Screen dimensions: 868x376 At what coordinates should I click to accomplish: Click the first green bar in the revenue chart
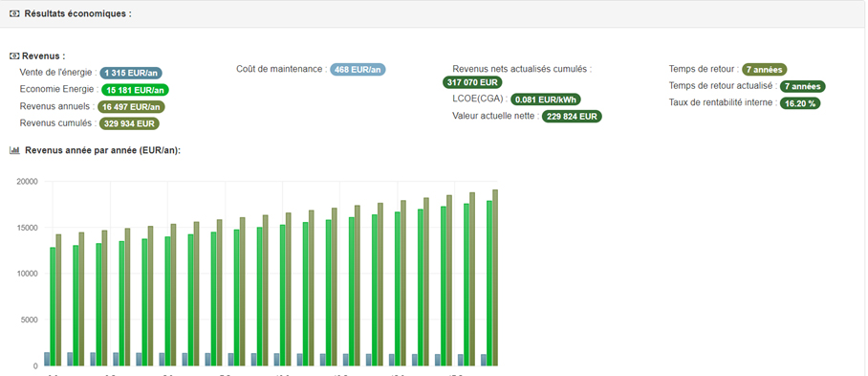point(54,306)
